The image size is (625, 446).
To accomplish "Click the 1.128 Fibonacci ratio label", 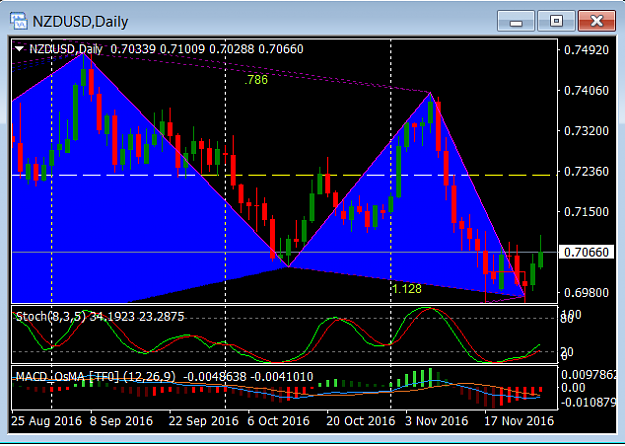I will click(x=407, y=289).
